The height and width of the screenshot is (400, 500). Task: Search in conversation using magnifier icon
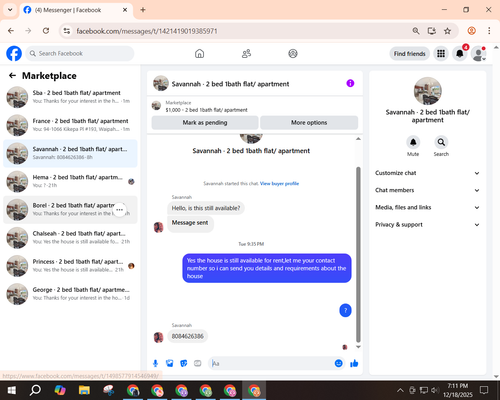coord(441,142)
